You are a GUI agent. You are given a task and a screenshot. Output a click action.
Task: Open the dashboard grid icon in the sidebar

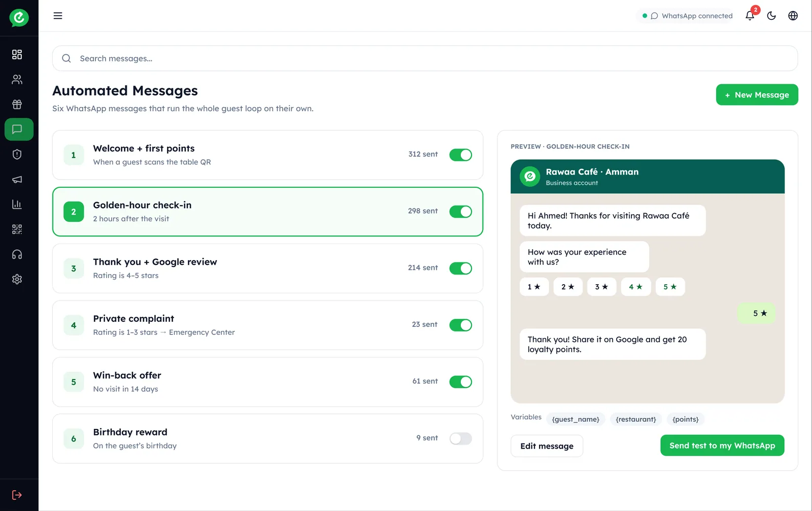click(x=17, y=54)
